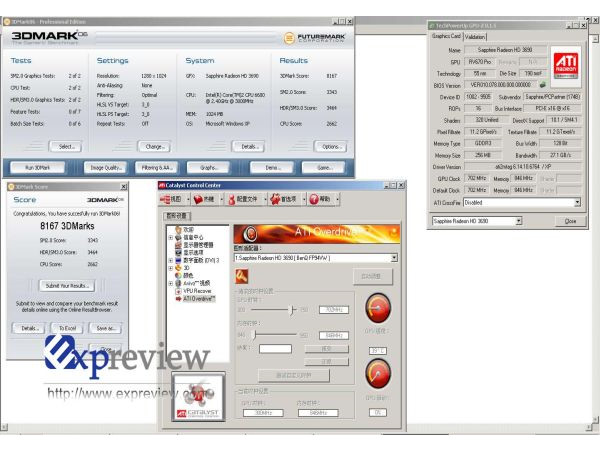
Task: Open the dropdown arrow beside View (视图)
Action: click(x=188, y=199)
